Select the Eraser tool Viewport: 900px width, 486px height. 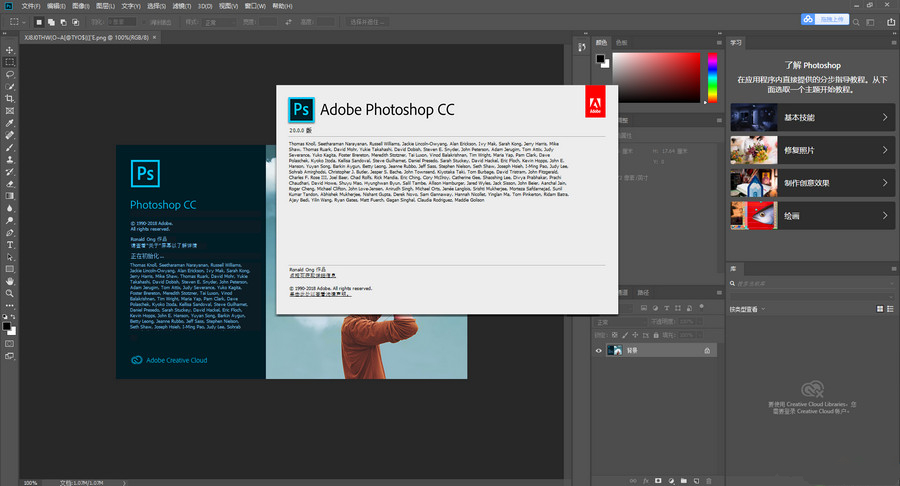[x=10, y=183]
